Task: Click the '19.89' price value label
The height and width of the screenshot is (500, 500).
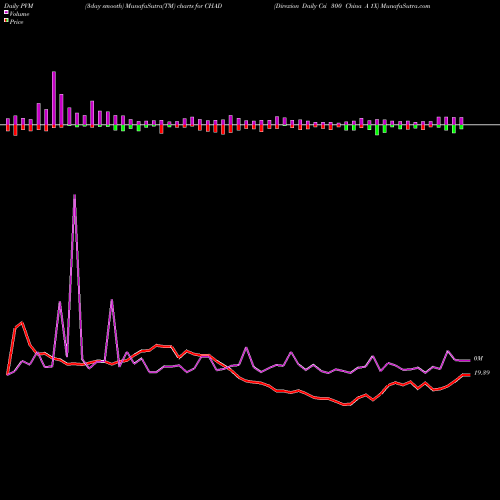Action: (482, 373)
